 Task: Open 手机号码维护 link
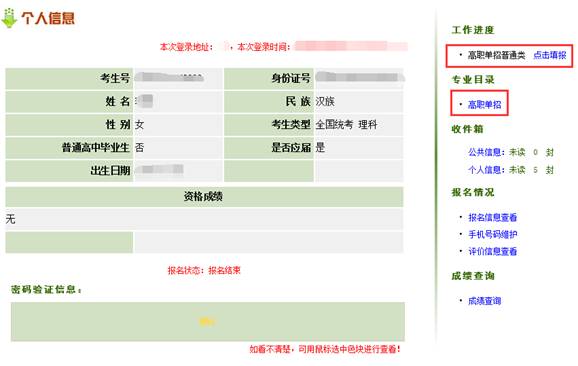pyautogui.click(x=492, y=234)
